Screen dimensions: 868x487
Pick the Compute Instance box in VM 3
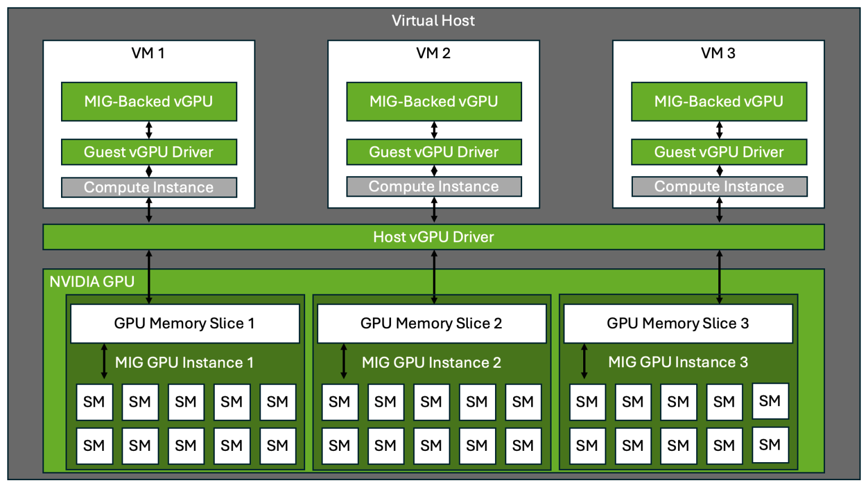point(719,186)
